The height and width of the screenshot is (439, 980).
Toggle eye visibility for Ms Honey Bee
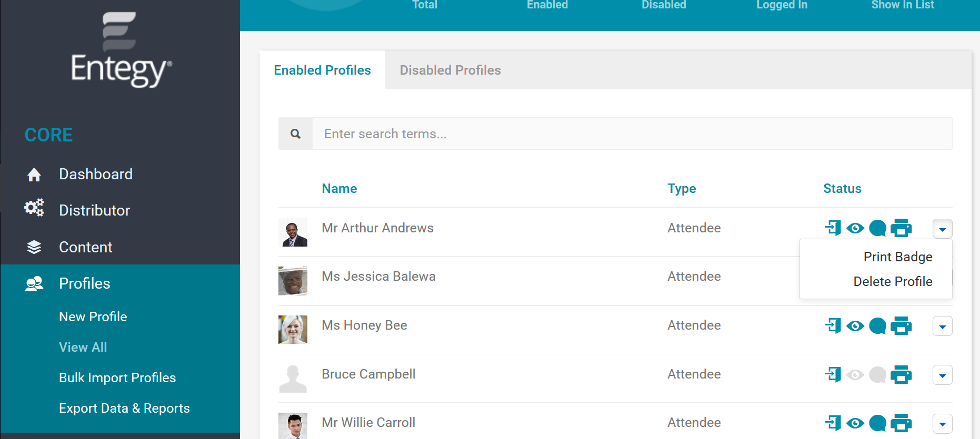855,326
